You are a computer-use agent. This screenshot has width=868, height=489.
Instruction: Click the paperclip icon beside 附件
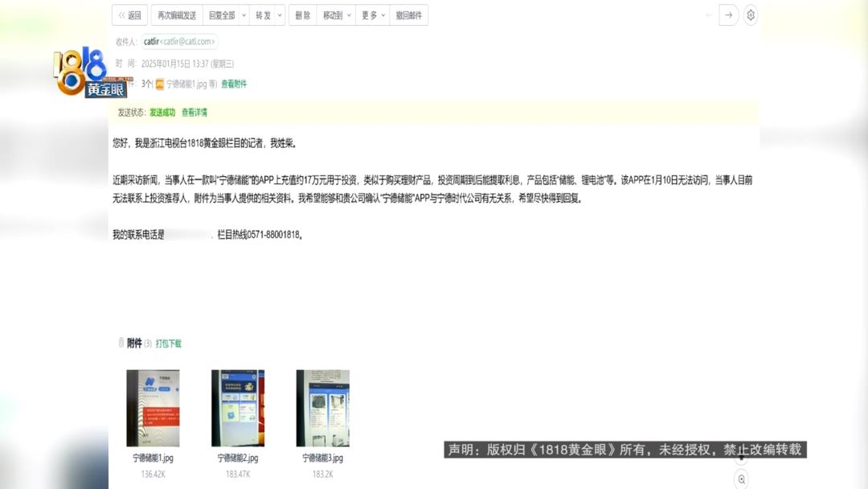(x=121, y=343)
